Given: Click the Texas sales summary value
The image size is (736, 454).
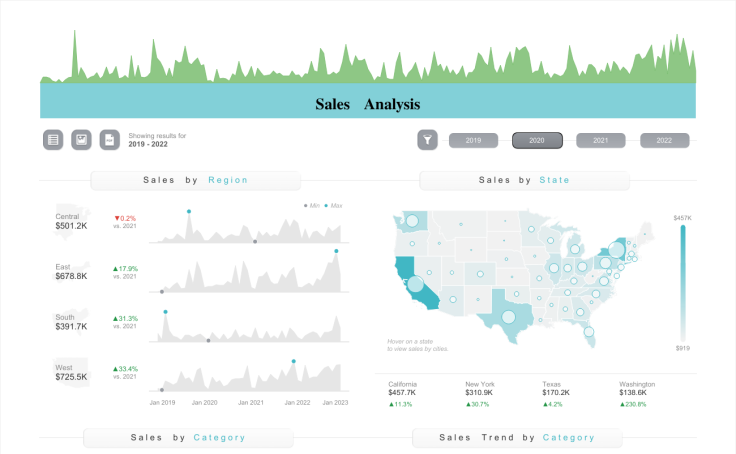Looking at the screenshot, I should pyautogui.click(x=556, y=392).
